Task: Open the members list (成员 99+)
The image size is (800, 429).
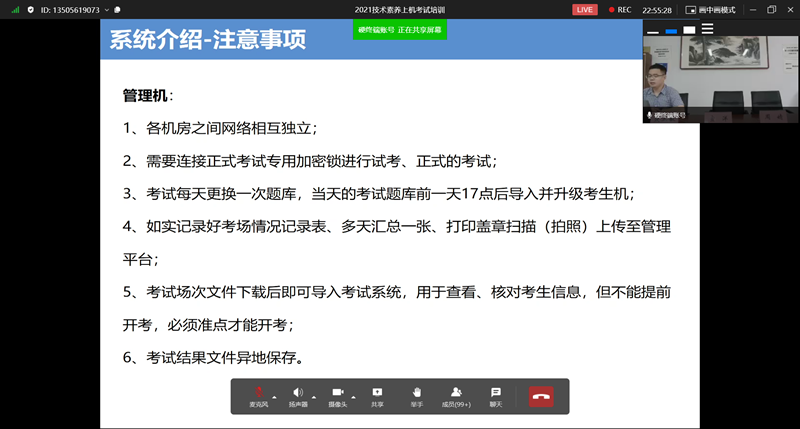Action: click(456, 394)
